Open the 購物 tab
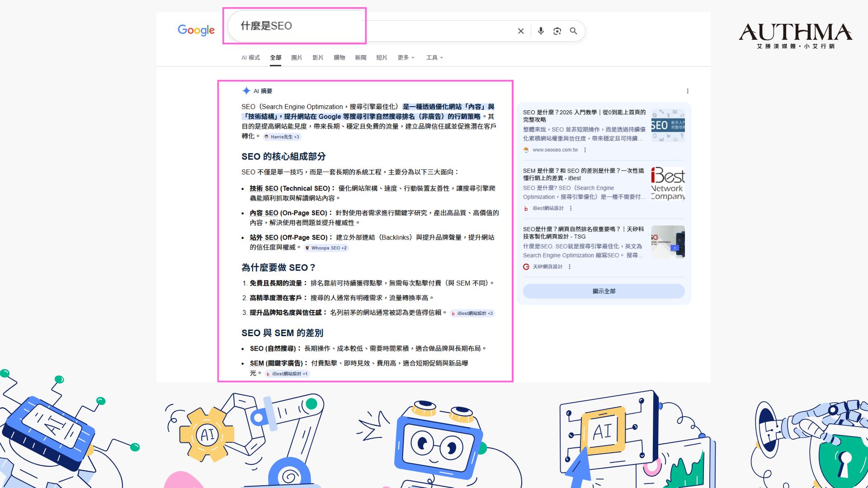 (x=340, y=57)
